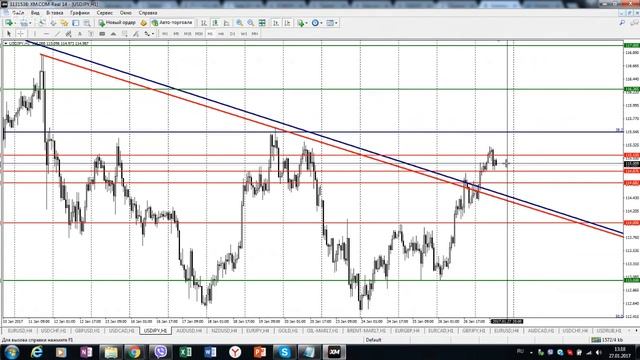This screenshot has width=640, height=360.
Task: Switch to the BRENT-MAR17,H1 chart tab
Action: pos(366,330)
